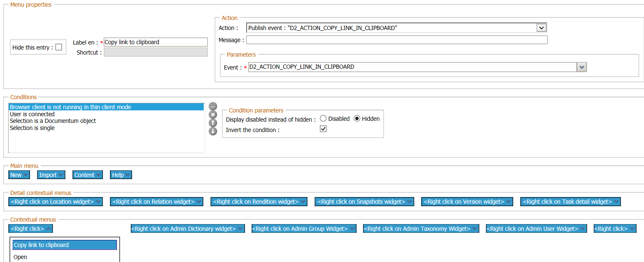Open the Content menu
Viewport: 644px width, 262px height.
coord(87,175)
